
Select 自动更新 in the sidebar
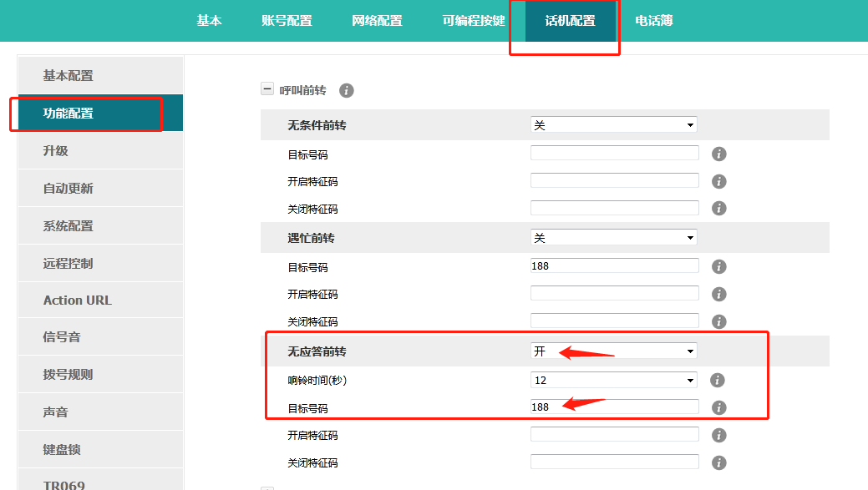point(69,189)
